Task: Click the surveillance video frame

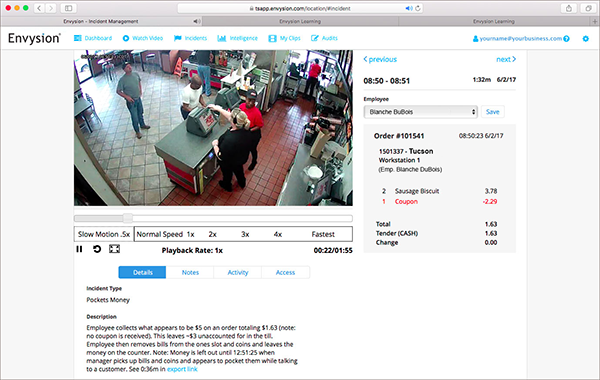Action: click(x=213, y=128)
